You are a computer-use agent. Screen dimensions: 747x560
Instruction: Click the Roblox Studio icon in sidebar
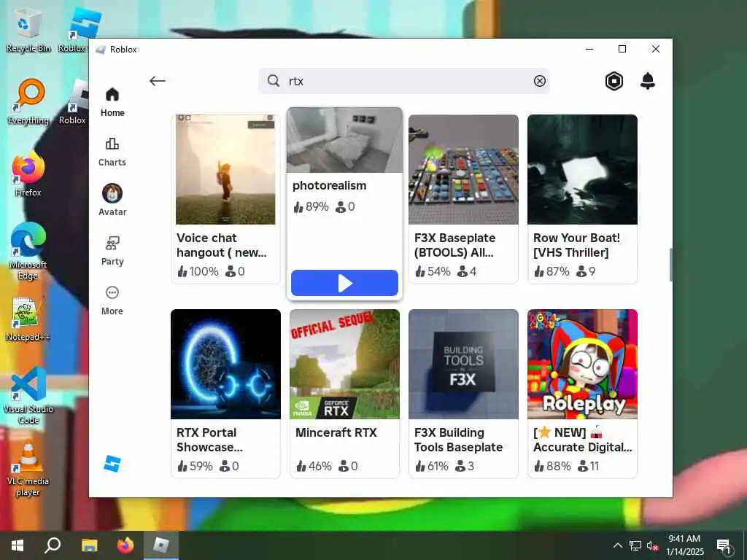click(112, 463)
